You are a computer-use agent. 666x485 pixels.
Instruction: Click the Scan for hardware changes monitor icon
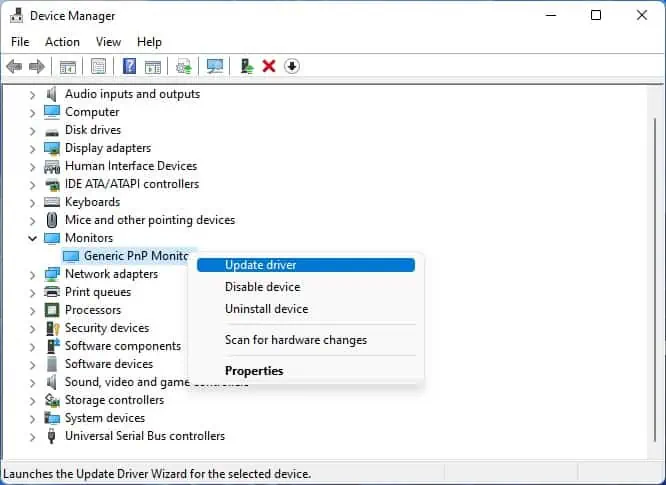coord(214,66)
